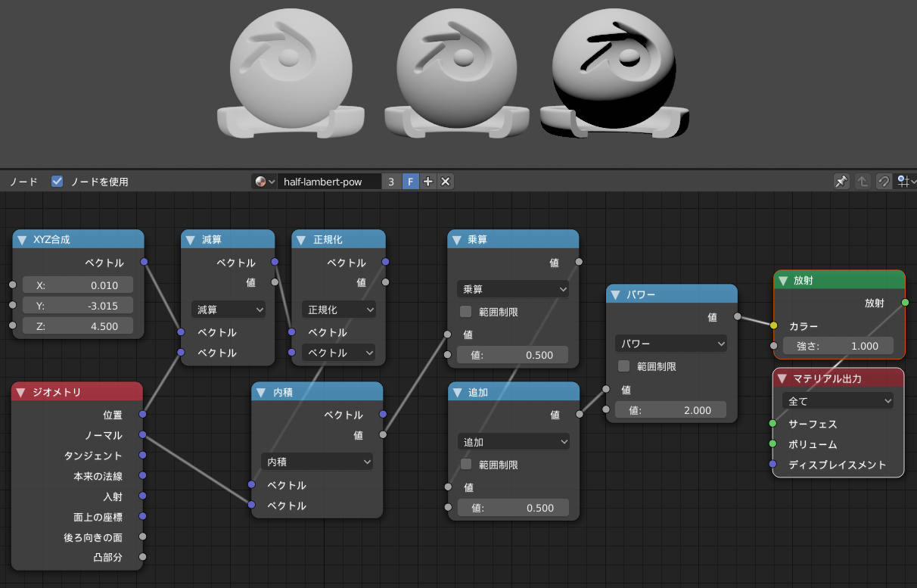Click the Y value field -3.015
Viewport: 917px width, 588px height.
(x=77, y=305)
